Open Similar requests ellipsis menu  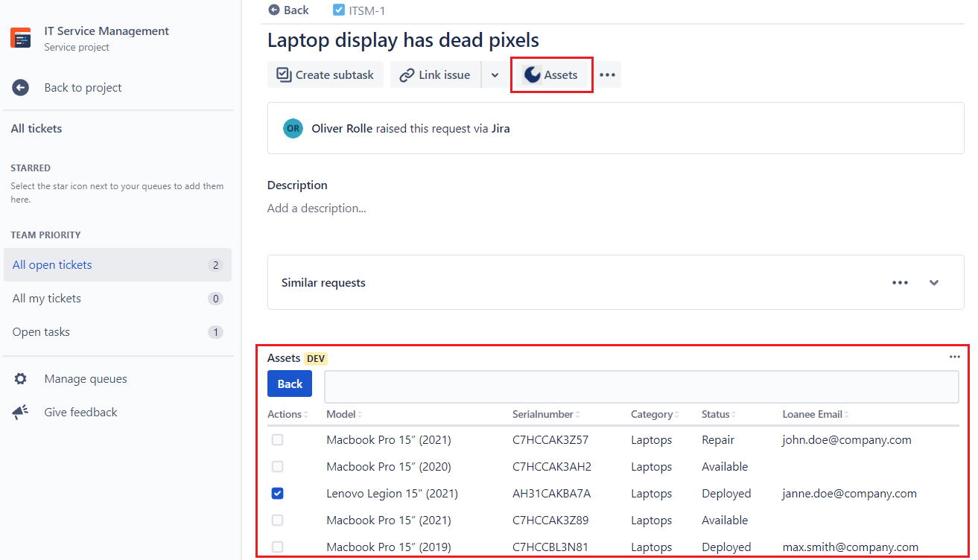click(x=900, y=283)
